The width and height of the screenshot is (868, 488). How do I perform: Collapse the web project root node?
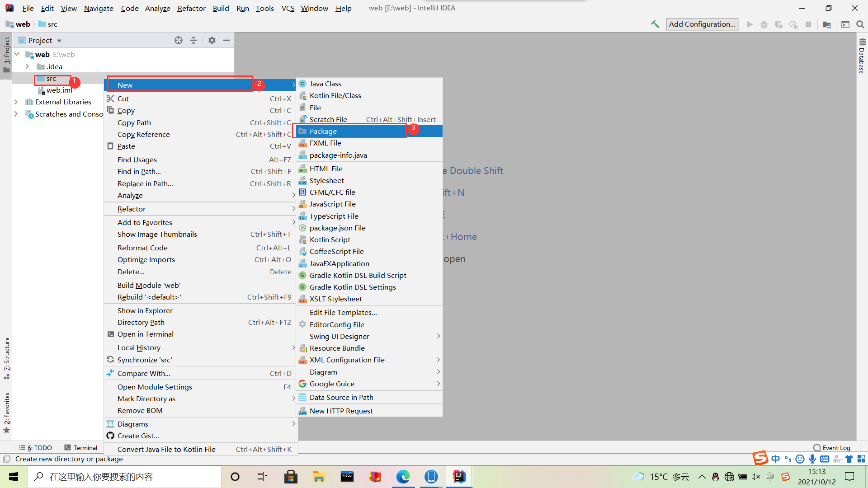point(17,54)
